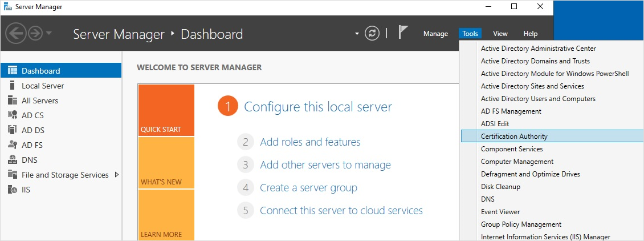644x241 pixels.
Task: Select Dashboard in the navigation pane
Action: pyautogui.click(x=61, y=70)
